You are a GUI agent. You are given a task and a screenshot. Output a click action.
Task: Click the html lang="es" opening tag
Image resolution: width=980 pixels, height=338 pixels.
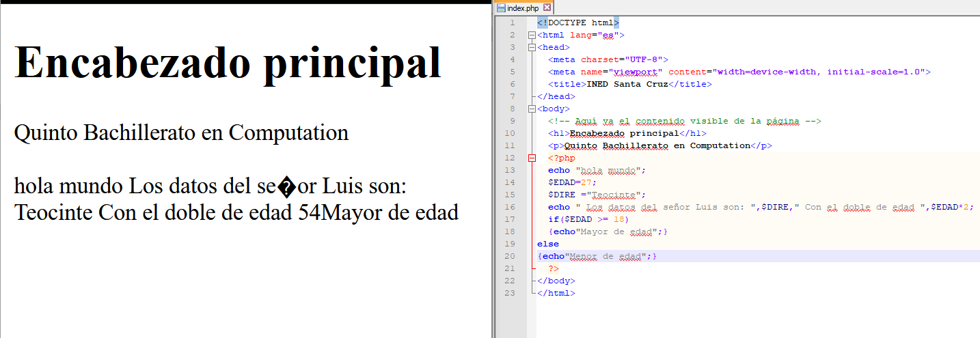click(581, 35)
